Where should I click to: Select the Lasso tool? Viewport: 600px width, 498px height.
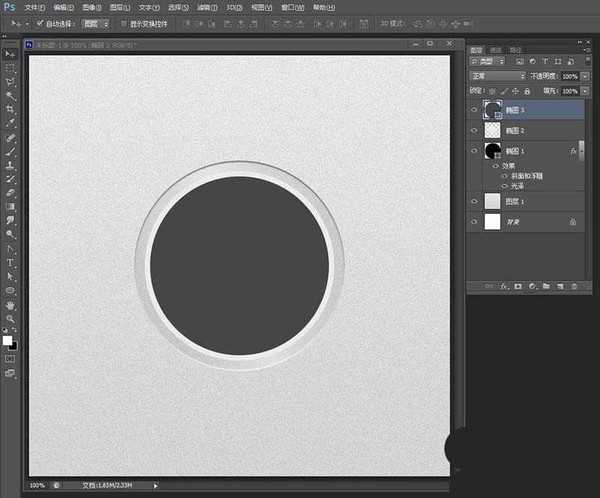11,81
